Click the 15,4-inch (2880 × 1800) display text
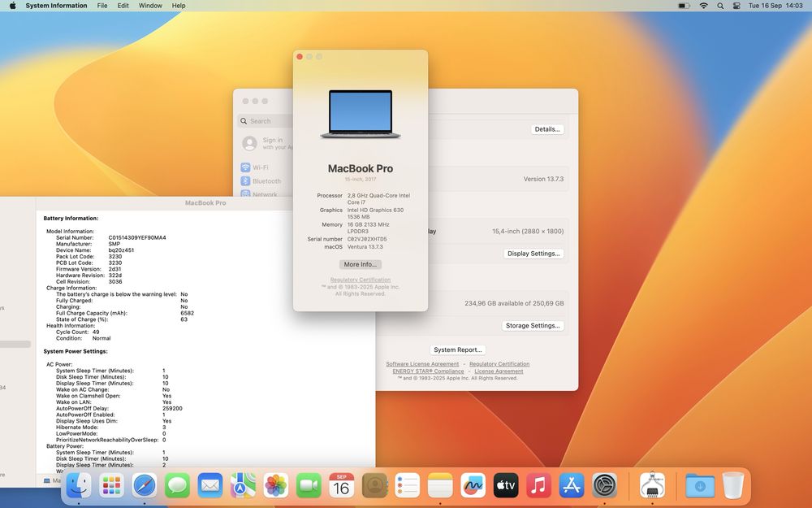Image resolution: width=812 pixels, height=508 pixels. point(528,231)
